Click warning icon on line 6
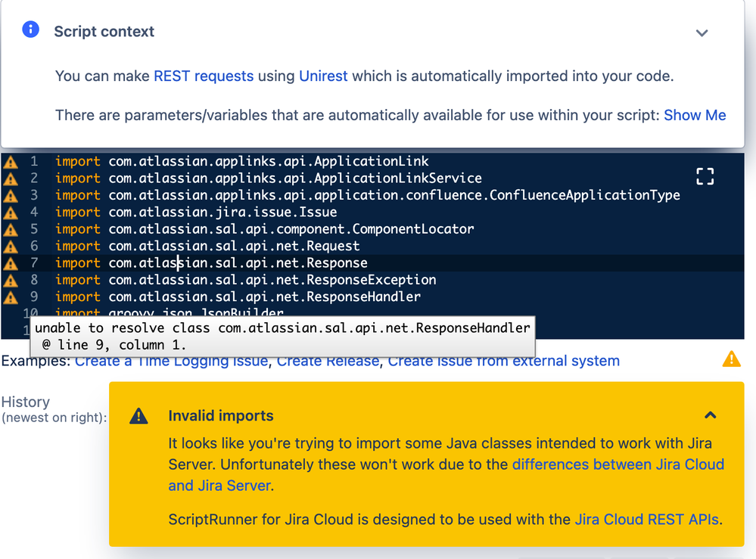Viewport: 756px width, 559px height. pos(11,247)
